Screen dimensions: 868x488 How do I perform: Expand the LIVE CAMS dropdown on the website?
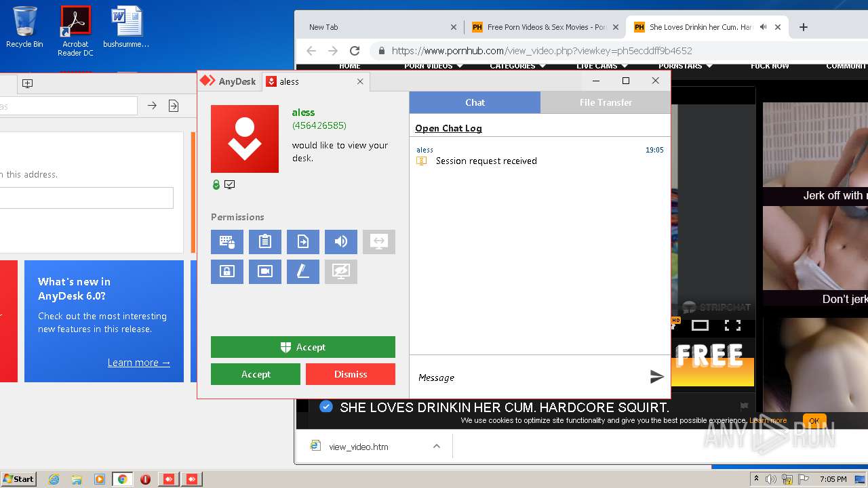(x=601, y=66)
